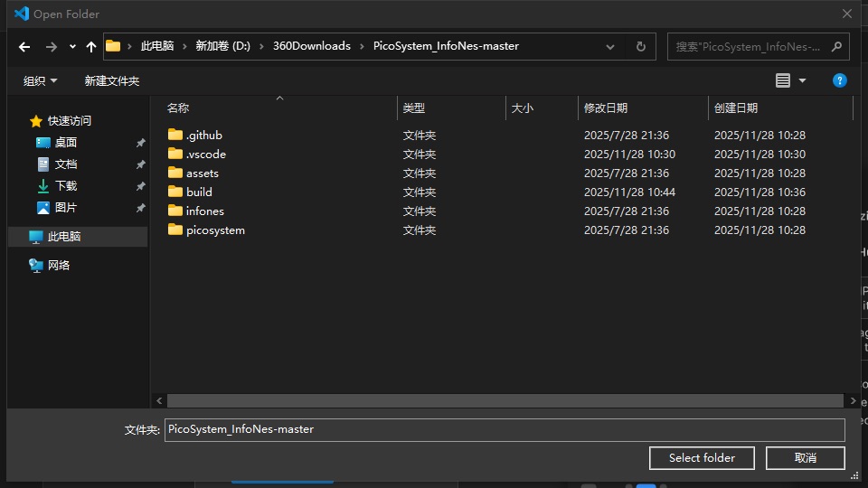Select the assets folder

pos(202,174)
